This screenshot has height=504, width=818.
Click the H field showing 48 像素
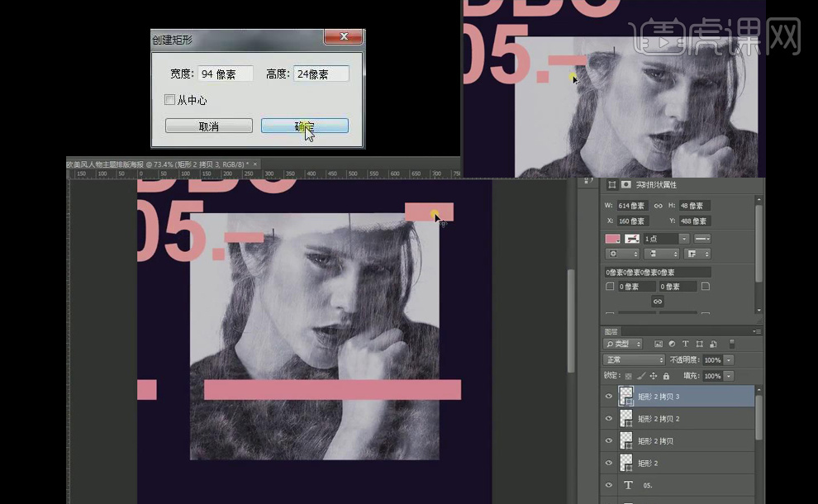pos(695,206)
